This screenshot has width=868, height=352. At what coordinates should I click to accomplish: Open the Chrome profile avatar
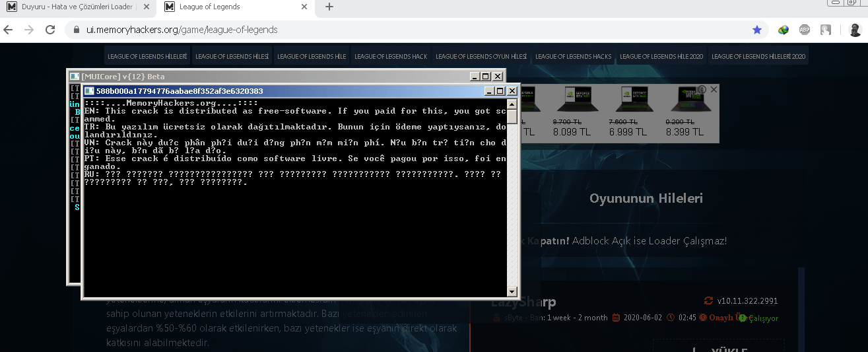click(x=854, y=30)
